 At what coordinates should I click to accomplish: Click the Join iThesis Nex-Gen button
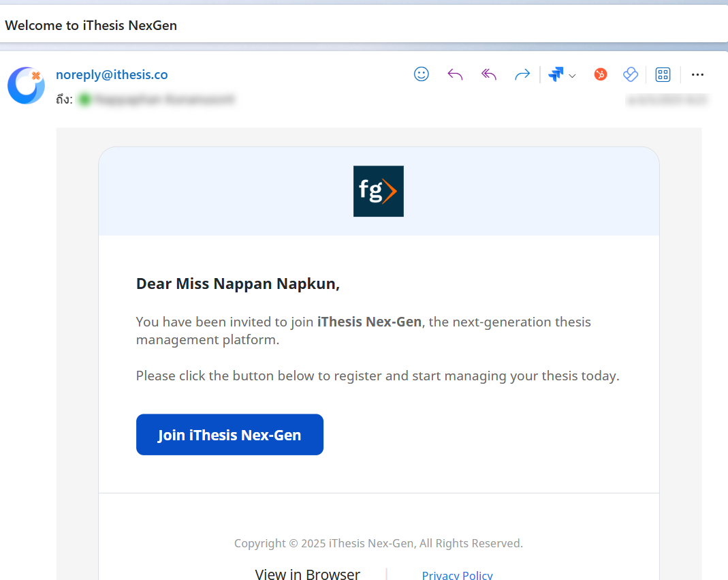coord(230,435)
